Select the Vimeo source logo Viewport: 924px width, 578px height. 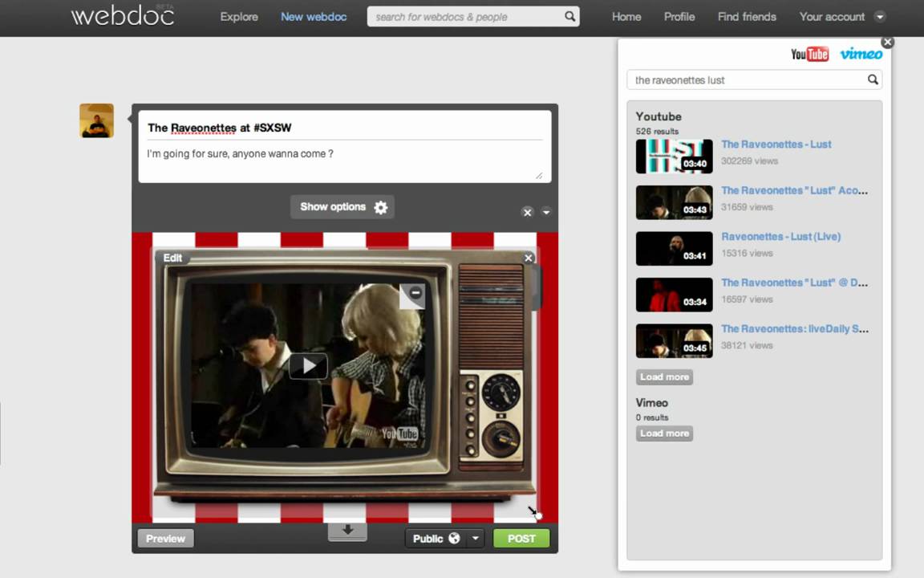(x=861, y=55)
